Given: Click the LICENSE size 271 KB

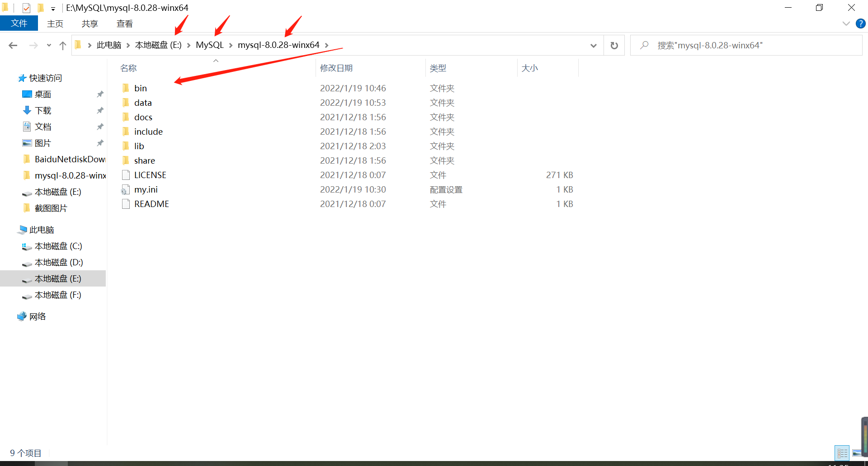Looking at the screenshot, I should coord(560,175).
